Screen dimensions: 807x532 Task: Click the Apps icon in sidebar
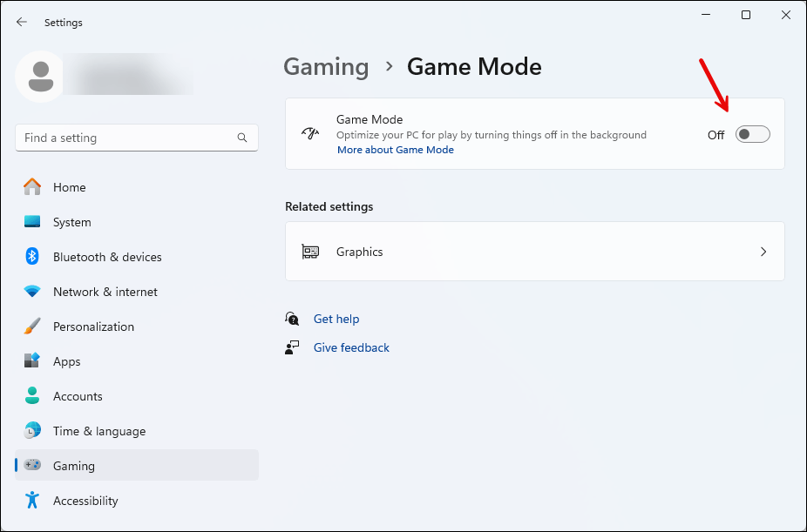tap(32, 361)
